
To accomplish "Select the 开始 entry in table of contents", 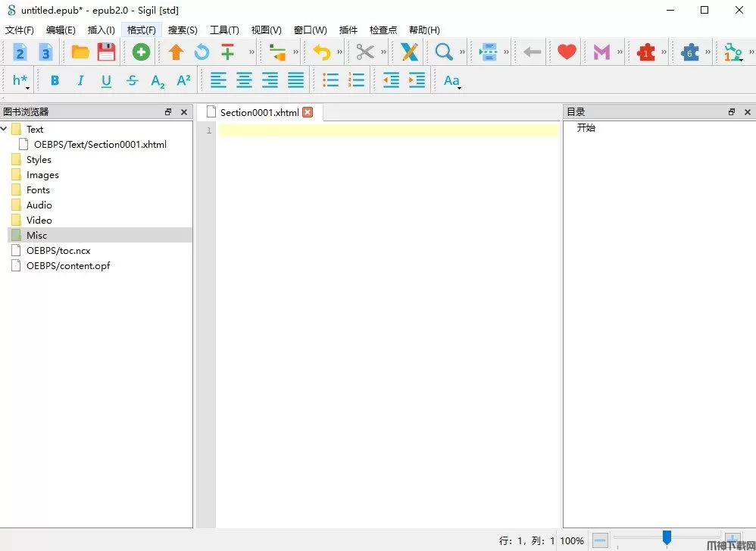I will click(586, 128).
